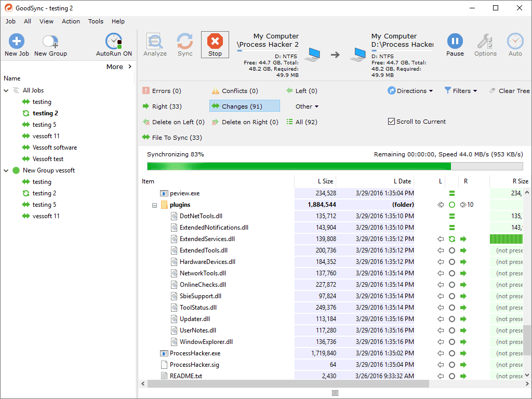Viewport: 532px width, 399px height.
Task: Open the View menu
Action: pos(46,21)
